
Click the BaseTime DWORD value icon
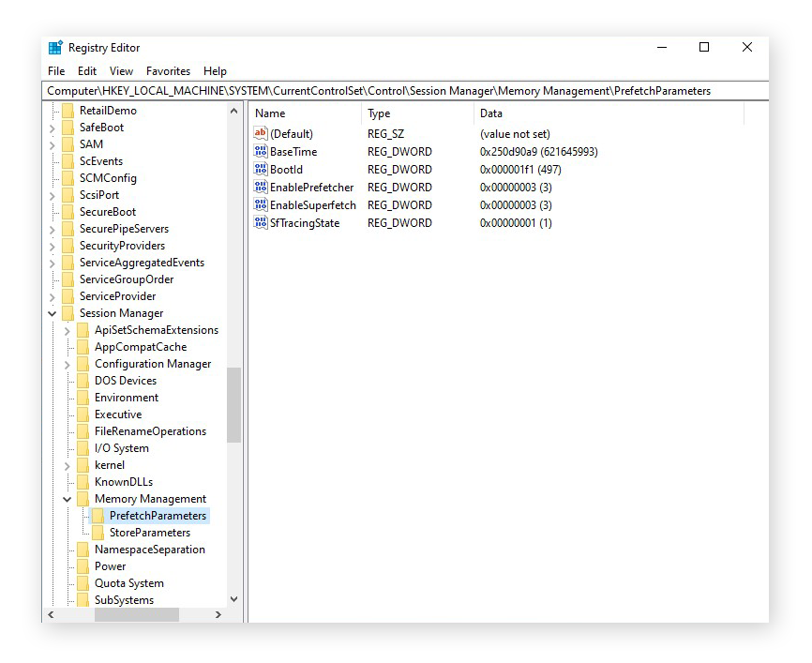[x=261, y=151]
